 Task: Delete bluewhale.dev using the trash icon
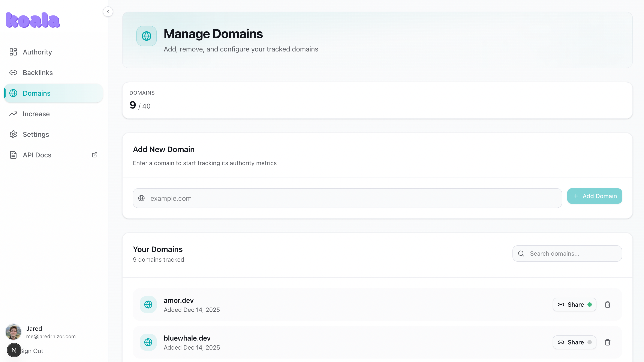tap(608, 342)
